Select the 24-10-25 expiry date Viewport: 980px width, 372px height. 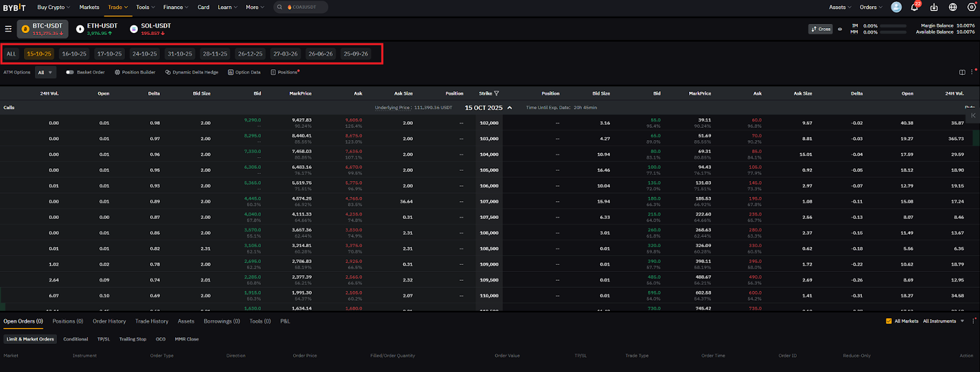(x=145, y=54)
